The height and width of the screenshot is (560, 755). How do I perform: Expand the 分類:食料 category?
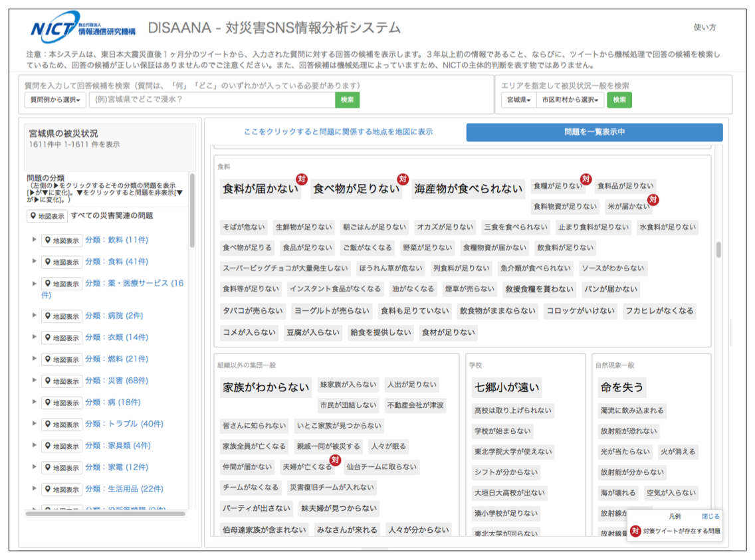(34, 261)
